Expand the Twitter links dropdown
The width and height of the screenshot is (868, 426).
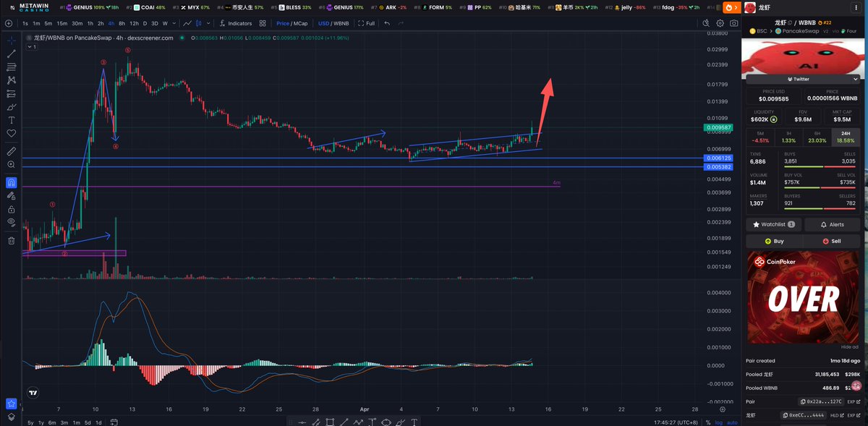point(856,79)
